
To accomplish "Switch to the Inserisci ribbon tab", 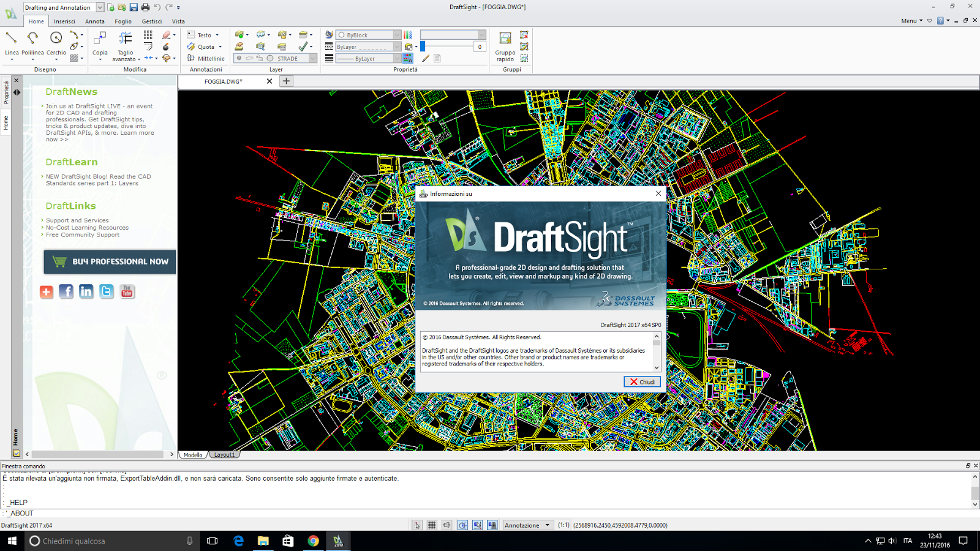I will 64,21.
